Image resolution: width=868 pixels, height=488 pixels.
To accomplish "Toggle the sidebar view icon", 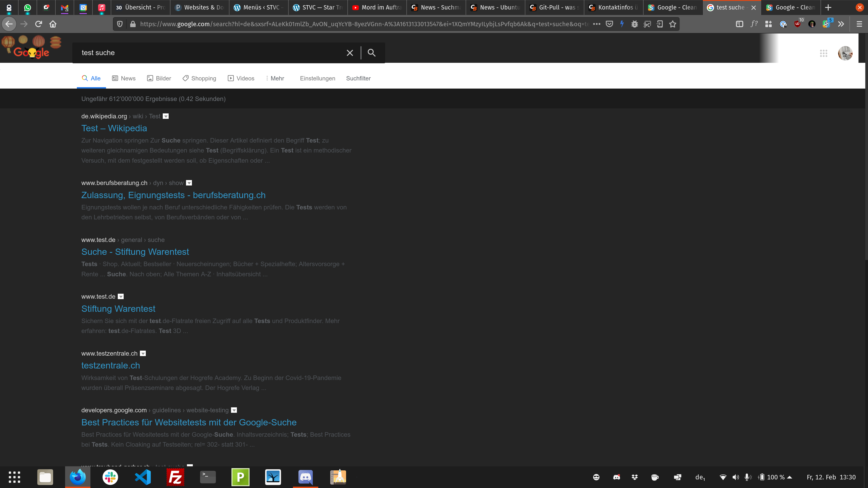I will (739, 24).
